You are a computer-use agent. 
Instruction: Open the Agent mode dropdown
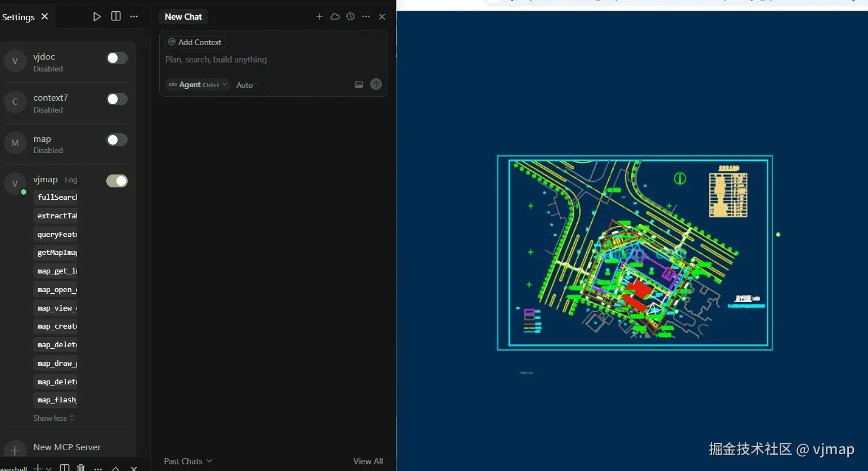click(x=197, y=84)
